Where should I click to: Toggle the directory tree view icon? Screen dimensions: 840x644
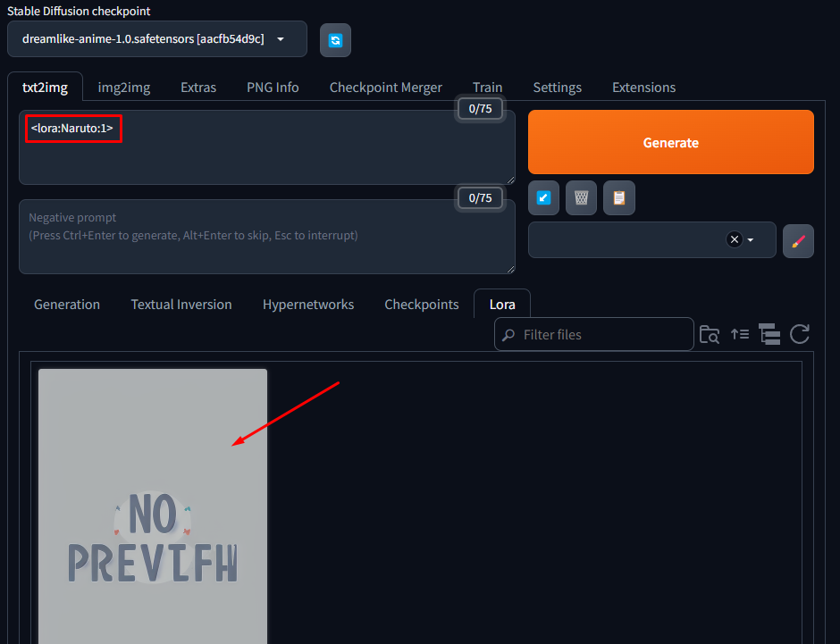pyautogui.click(x=769, y=334)
